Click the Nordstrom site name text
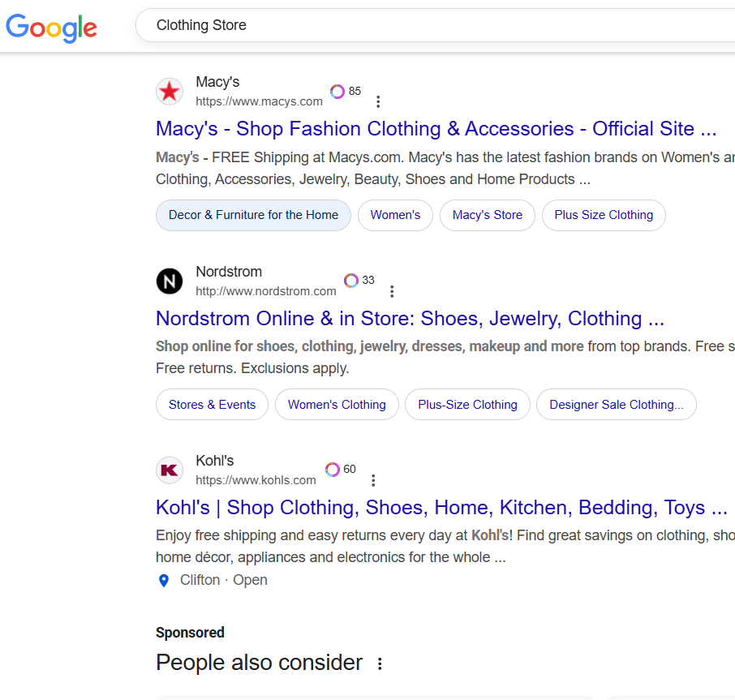735x700 pixels. [x=229, y=272]
